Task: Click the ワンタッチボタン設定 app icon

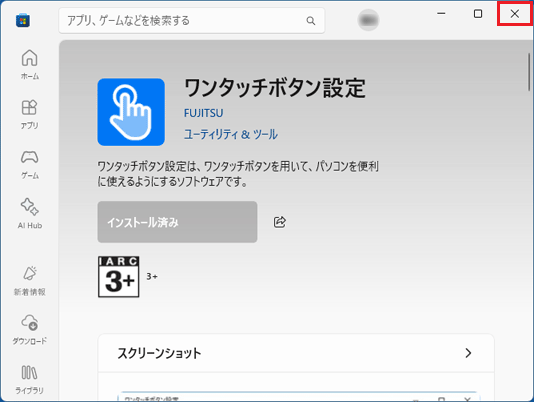Action: pyautogui.click(x=131, y=112)
